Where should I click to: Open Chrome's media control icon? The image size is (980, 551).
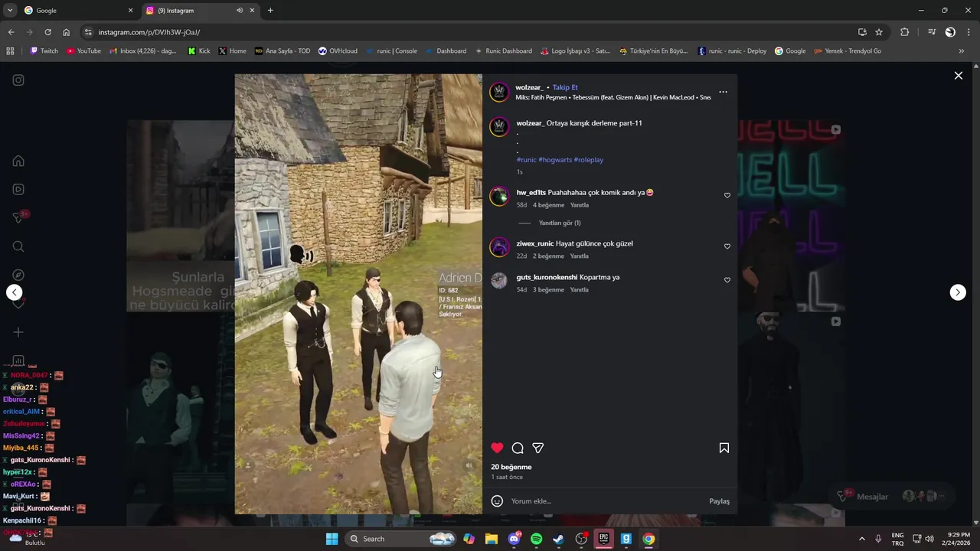(932, 32)
